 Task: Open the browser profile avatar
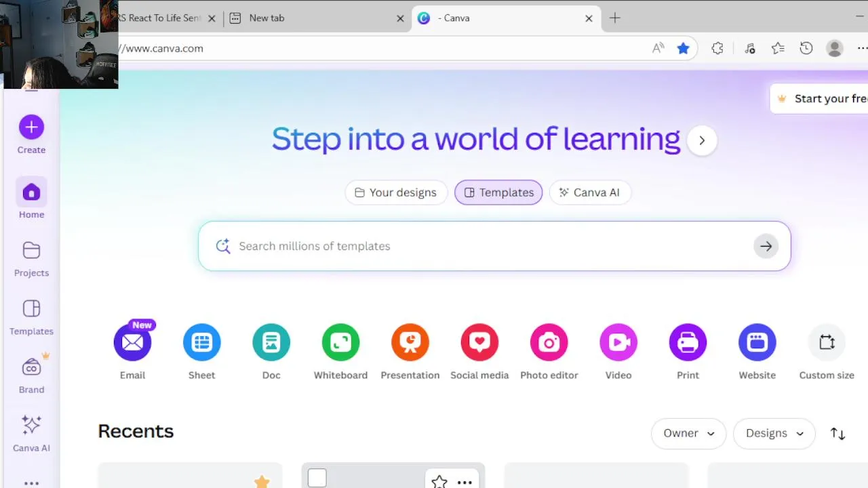point(834,48)
